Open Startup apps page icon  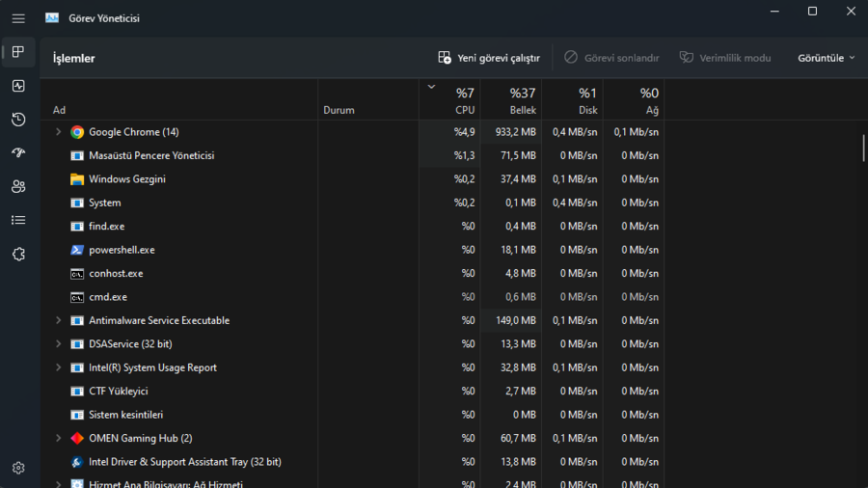18,153
